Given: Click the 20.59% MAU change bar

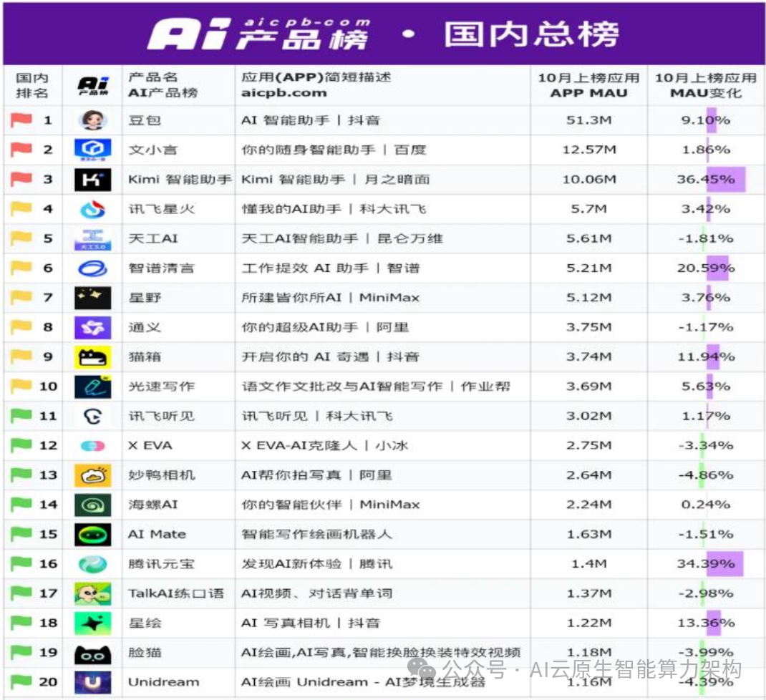Looking at the screenshot, I should [718, 268].
